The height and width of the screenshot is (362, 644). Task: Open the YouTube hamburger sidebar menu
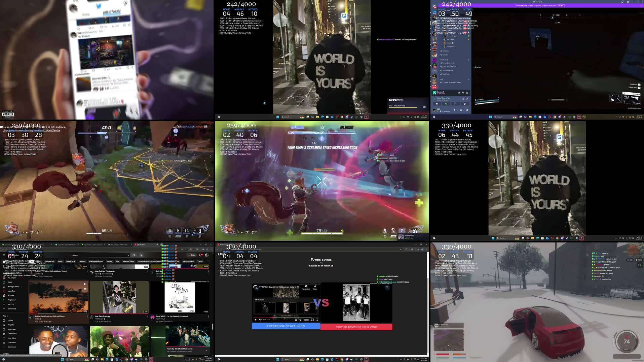coord(4,255)
